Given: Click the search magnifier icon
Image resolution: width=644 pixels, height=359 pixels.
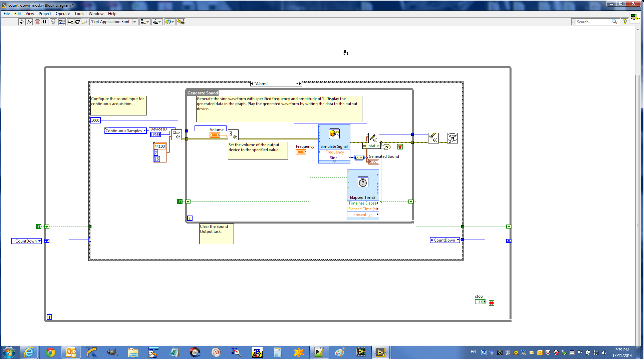Looking at the screenshot, I should tap(615, 22).
